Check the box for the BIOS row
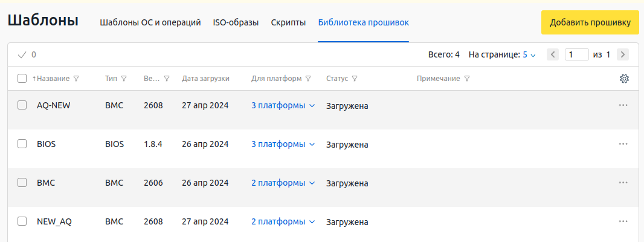644x242 pixels. pos(22,144)
